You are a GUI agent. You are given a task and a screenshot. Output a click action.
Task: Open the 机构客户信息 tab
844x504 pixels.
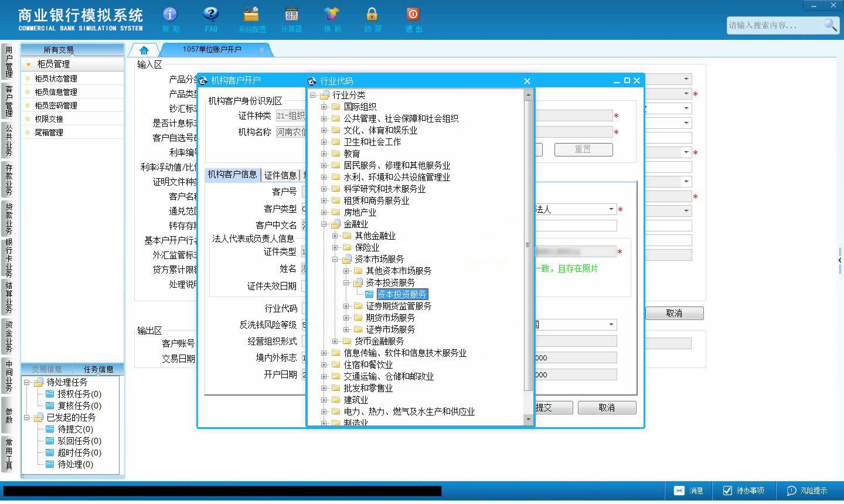(233, 175)
